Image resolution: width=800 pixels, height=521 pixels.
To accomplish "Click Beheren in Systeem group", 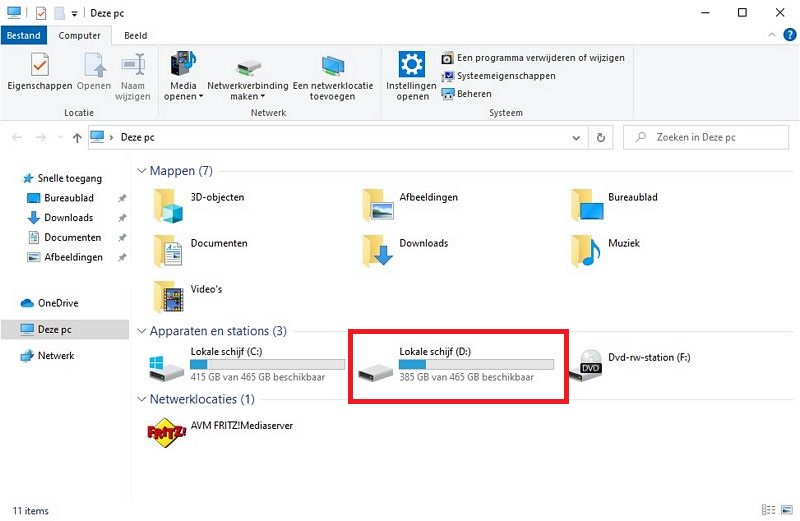I will (467, 94).
